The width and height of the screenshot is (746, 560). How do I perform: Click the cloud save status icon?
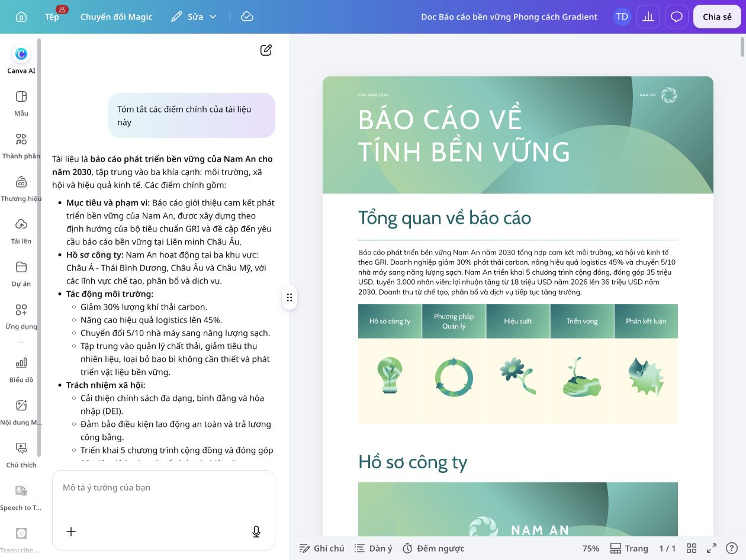(x=247, y=17)
